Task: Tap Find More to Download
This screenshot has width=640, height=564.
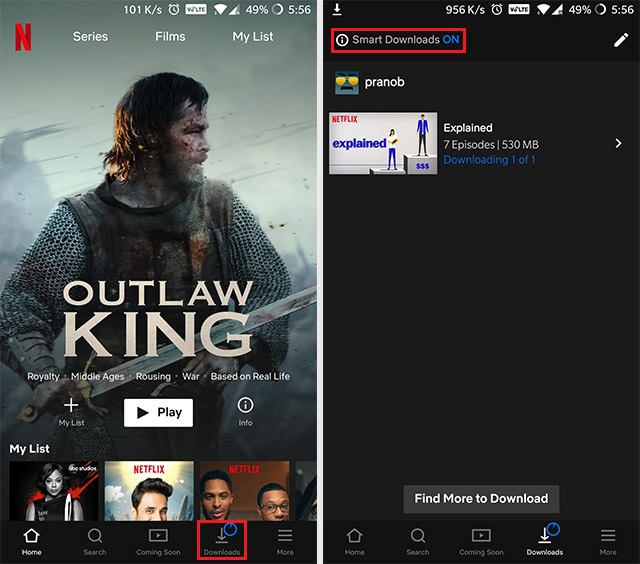Action: [x=481, y=499]
